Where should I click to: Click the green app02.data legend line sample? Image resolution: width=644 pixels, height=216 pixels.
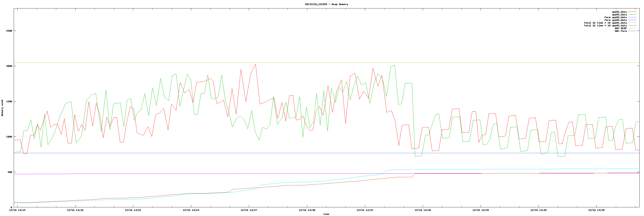[632, 15]
